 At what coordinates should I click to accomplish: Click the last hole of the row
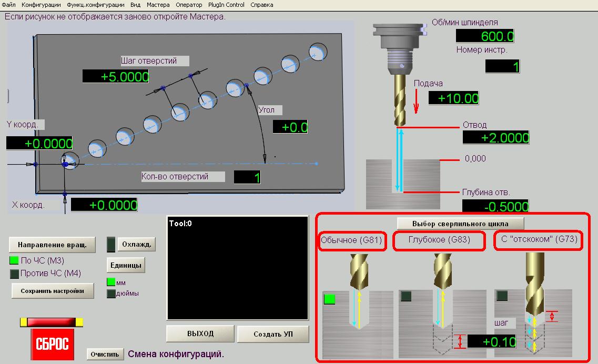click(318, 52)
